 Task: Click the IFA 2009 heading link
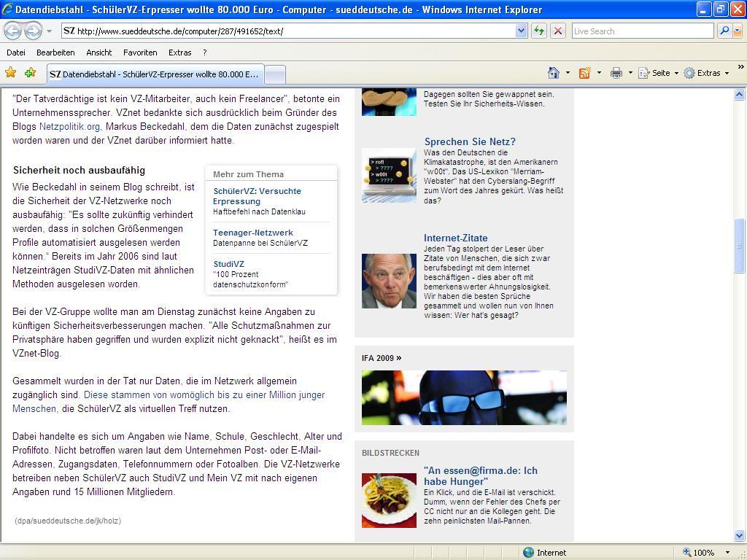pos(382,358)
